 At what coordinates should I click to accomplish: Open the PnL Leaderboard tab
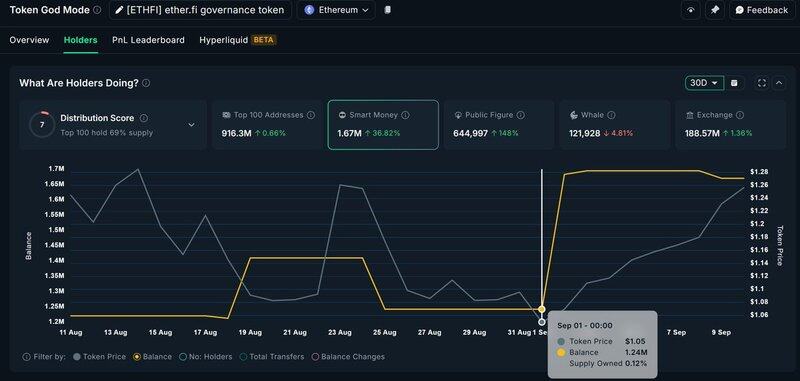tap(148, 40)
